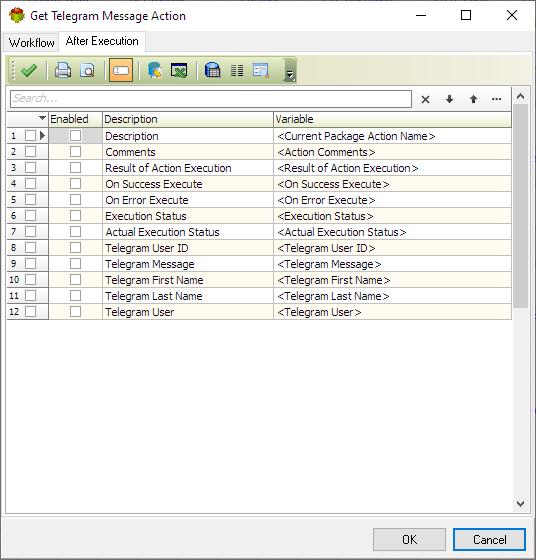The height and width of the screenshot is (560, 536).
Task: Open print preview magnifier icon
Action: tap(87, 70)
